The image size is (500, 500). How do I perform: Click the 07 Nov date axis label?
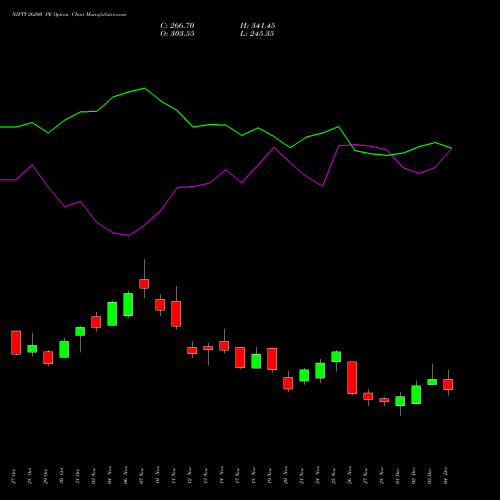pyautogui.click(x=142, y=476)
